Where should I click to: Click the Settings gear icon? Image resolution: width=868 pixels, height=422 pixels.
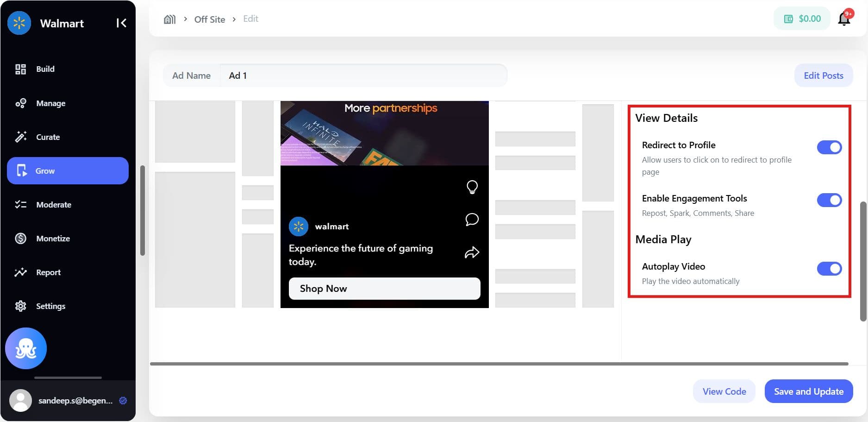(x=20, y=306)
